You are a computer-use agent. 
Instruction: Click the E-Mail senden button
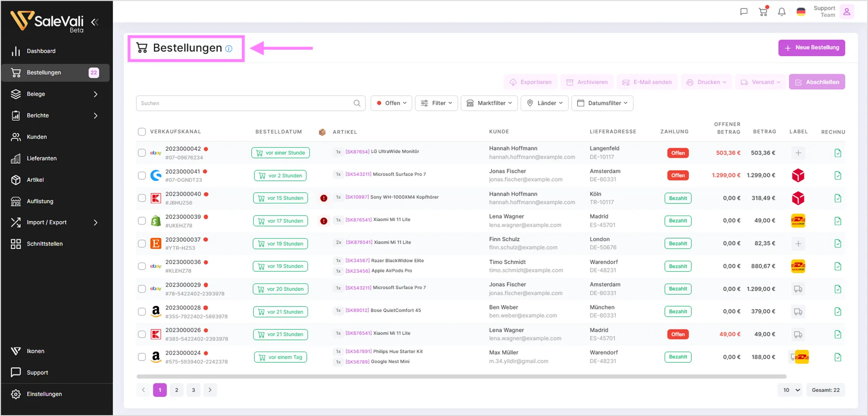click(647, 82)
